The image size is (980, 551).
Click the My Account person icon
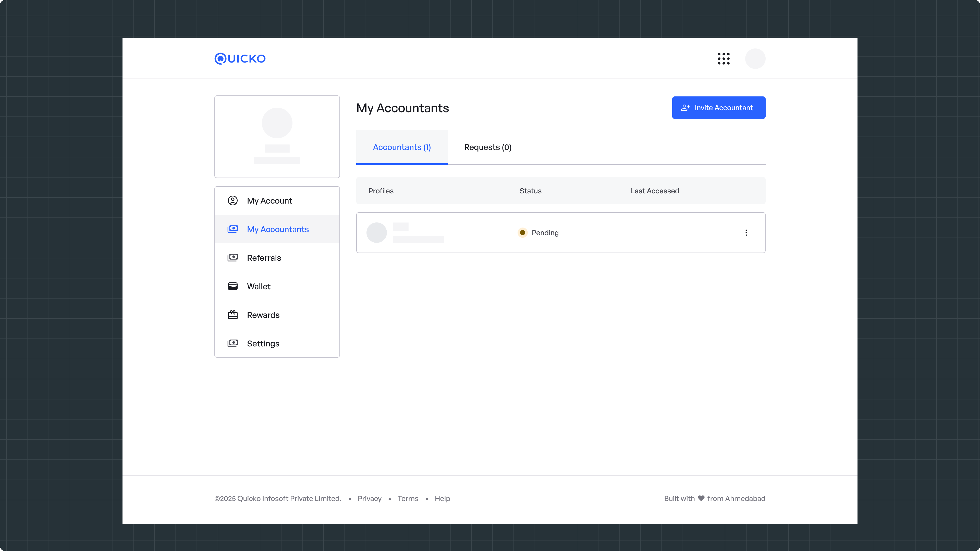(233, 201)
